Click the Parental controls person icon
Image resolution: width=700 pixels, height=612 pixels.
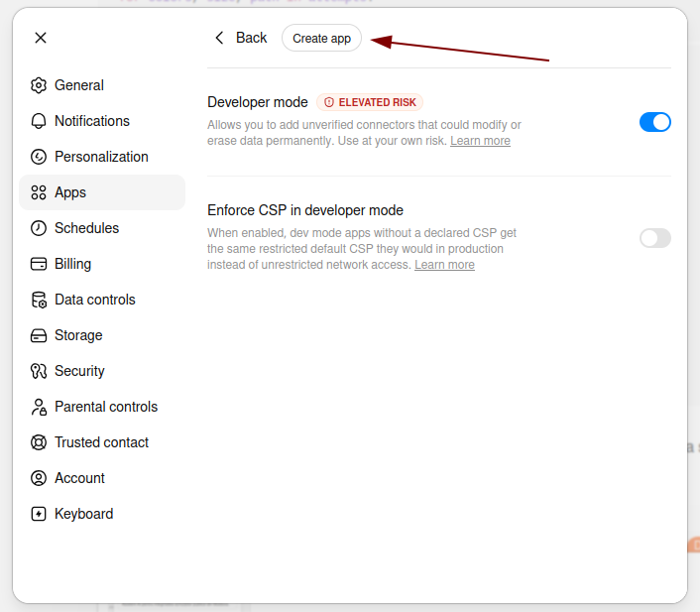click(39, 407)
